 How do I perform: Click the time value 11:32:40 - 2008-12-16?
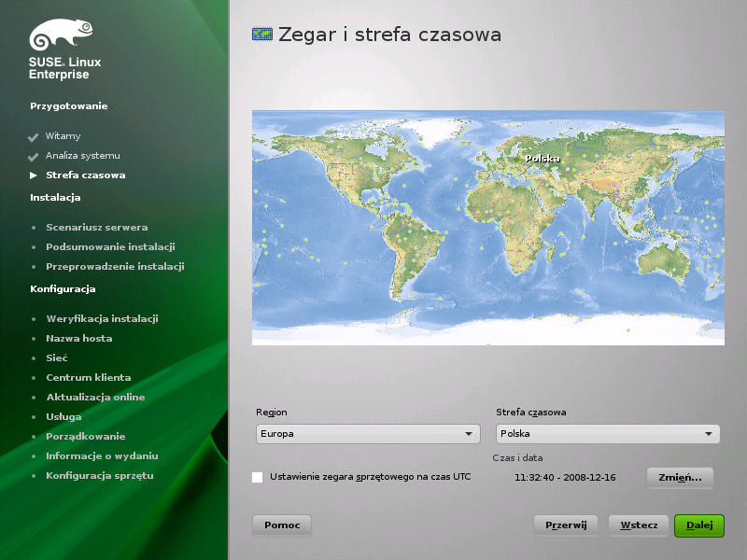565,478
